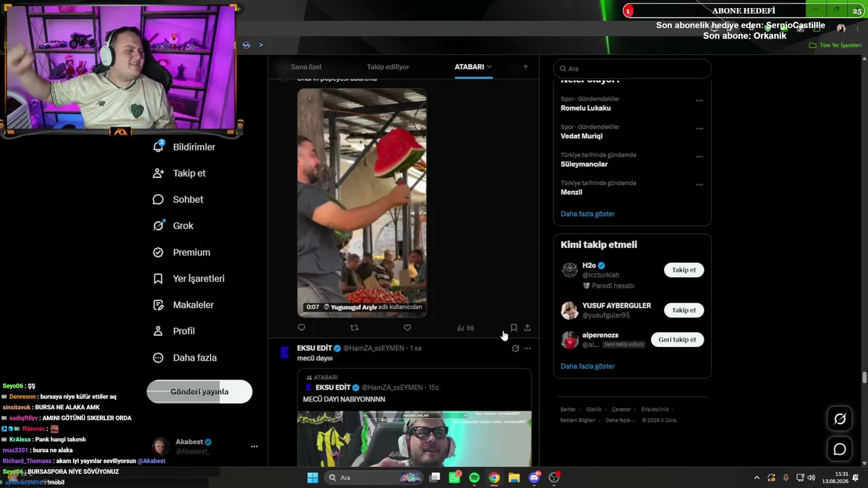Open Yer İşaretleri bookmark sidebar icon

[x=158, y=279]
